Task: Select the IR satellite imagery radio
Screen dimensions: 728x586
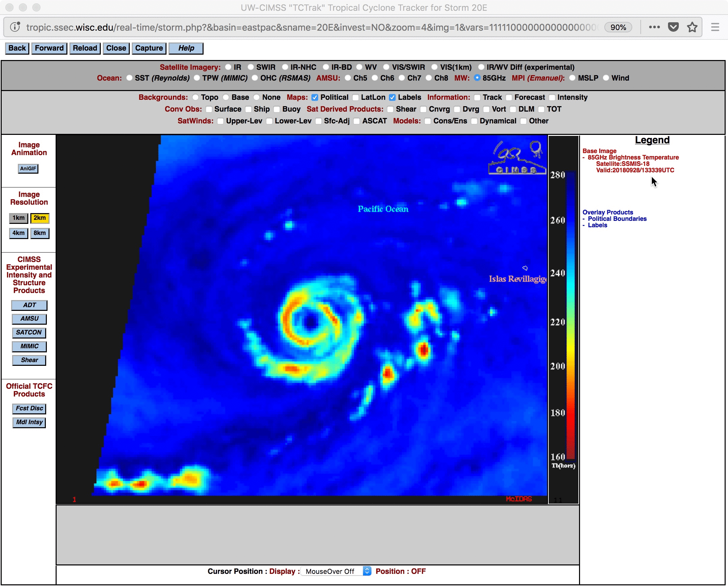Action: (228, 67)
